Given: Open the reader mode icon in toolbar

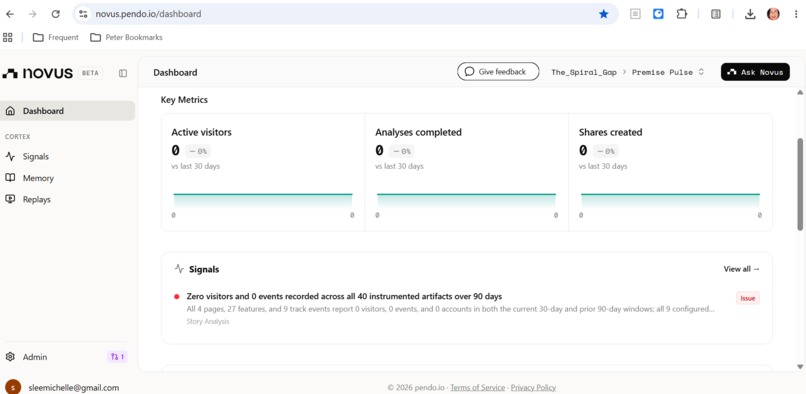Looking at the screenshot, I should pos(635,14).
